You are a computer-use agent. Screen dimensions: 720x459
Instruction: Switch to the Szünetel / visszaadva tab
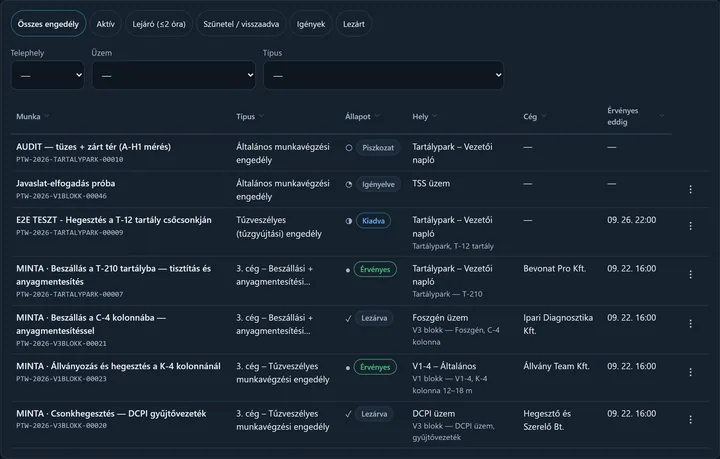[x=241, y=24]
